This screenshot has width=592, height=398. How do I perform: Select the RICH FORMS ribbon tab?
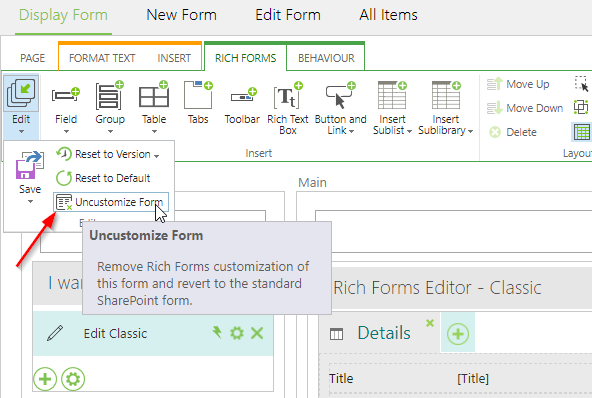(245, 58)
